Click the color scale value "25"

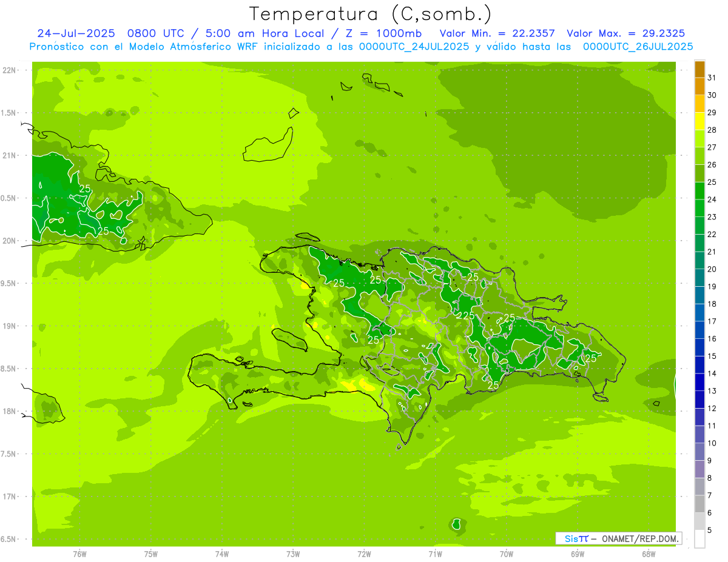click(712, 182)
